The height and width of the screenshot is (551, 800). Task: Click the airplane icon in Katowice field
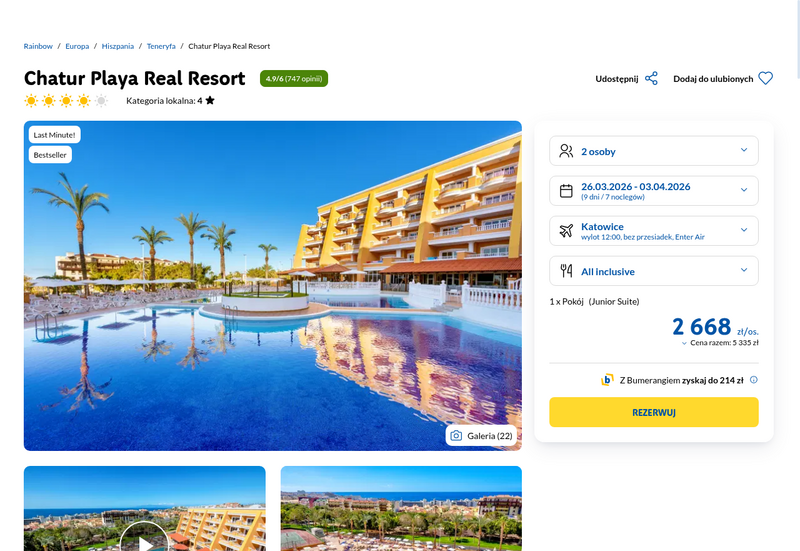point(566,231)
